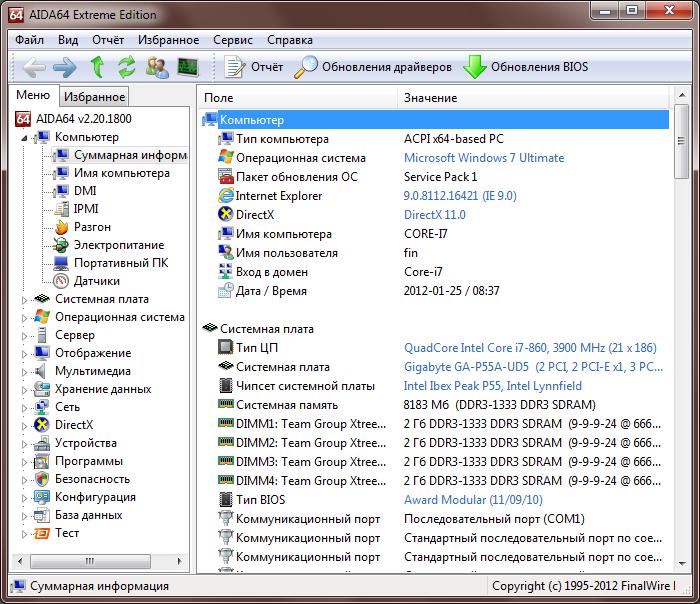700x604 pixels.
Task: Click the monitor diagnostics toolbar icon
Action: point(188,67)
